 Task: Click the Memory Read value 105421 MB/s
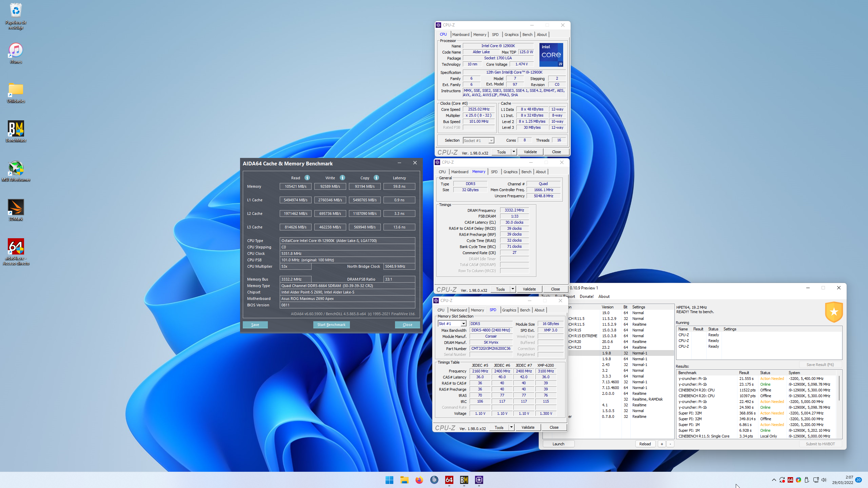tap(295, 186)
